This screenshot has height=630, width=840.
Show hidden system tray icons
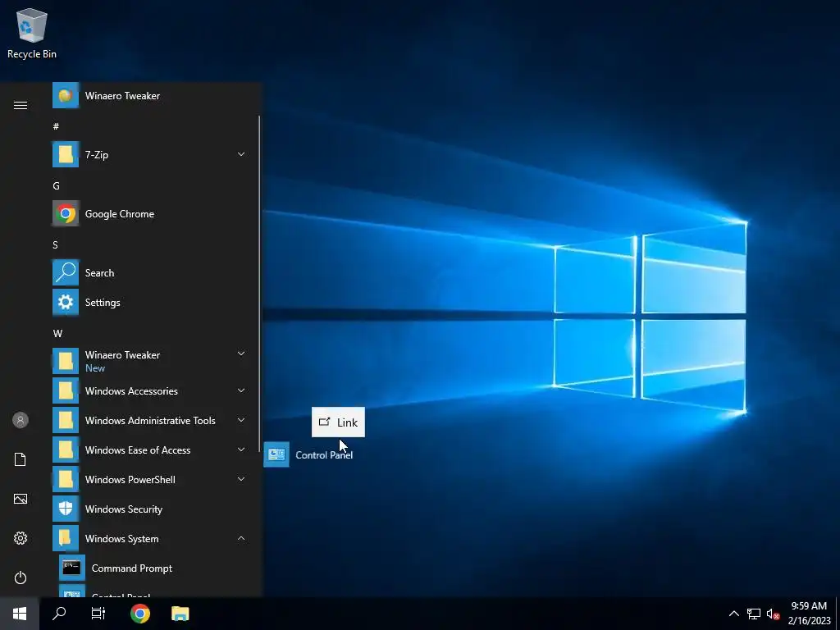pos(734,614)
